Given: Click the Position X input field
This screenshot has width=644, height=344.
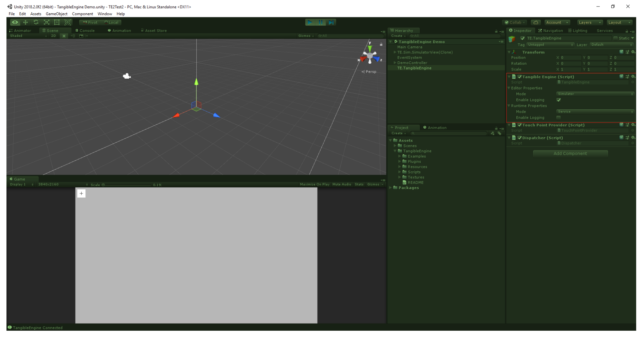Looking at the screenshot, I should tap(570, 58).
